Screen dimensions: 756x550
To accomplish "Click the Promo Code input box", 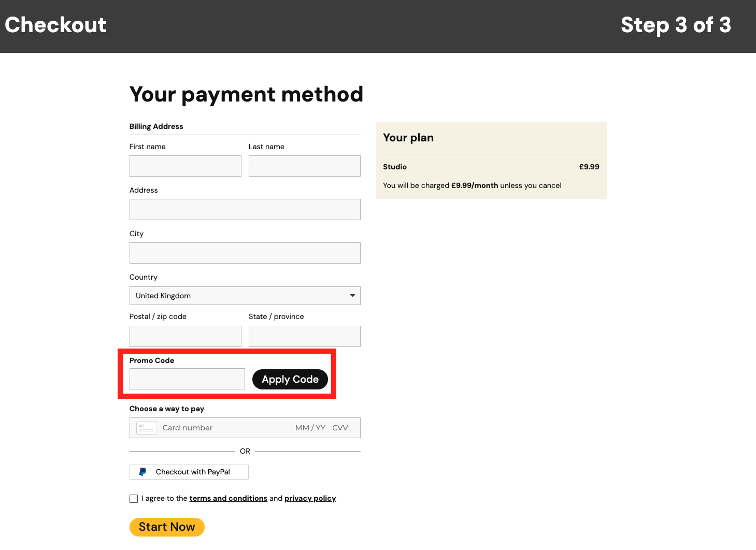I will coord(187,379).
